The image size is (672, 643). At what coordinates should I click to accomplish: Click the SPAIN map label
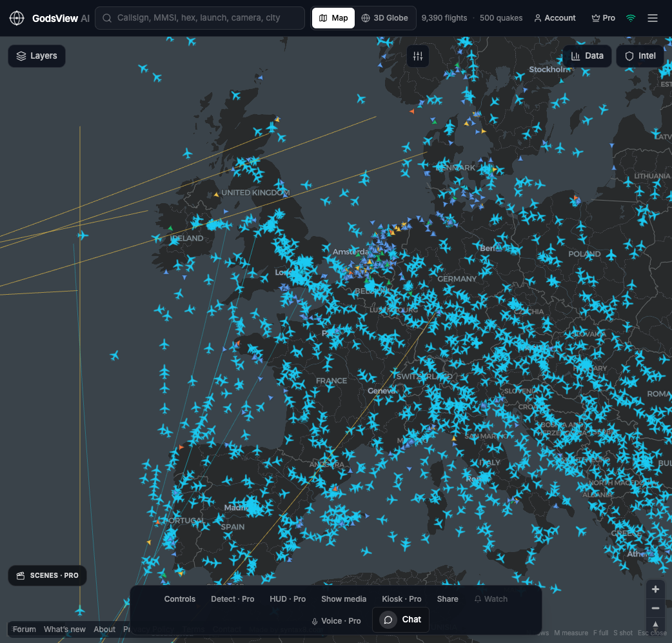click(x=233, y=527)
